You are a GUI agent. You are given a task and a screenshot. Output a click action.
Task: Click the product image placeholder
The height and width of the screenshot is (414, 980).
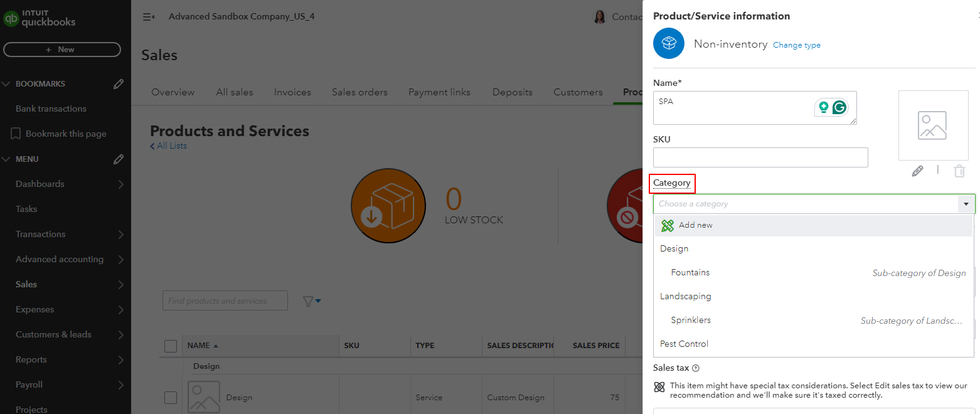click(932, 125)
